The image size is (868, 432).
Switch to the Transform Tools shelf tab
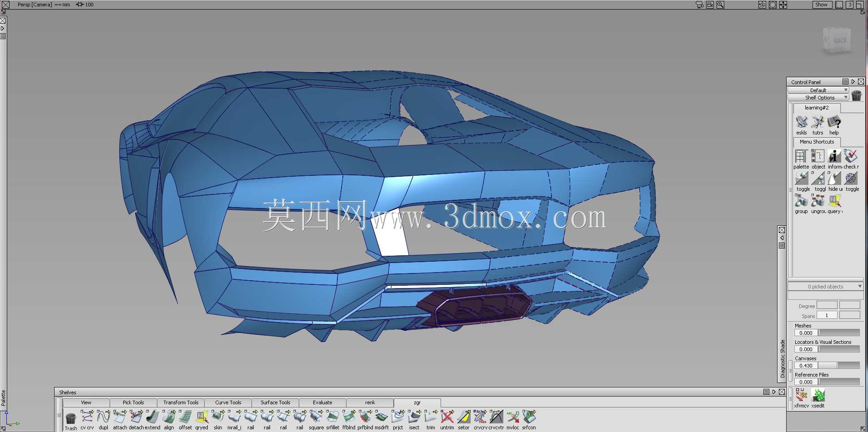pyautogui.click(x=181, y=402)
